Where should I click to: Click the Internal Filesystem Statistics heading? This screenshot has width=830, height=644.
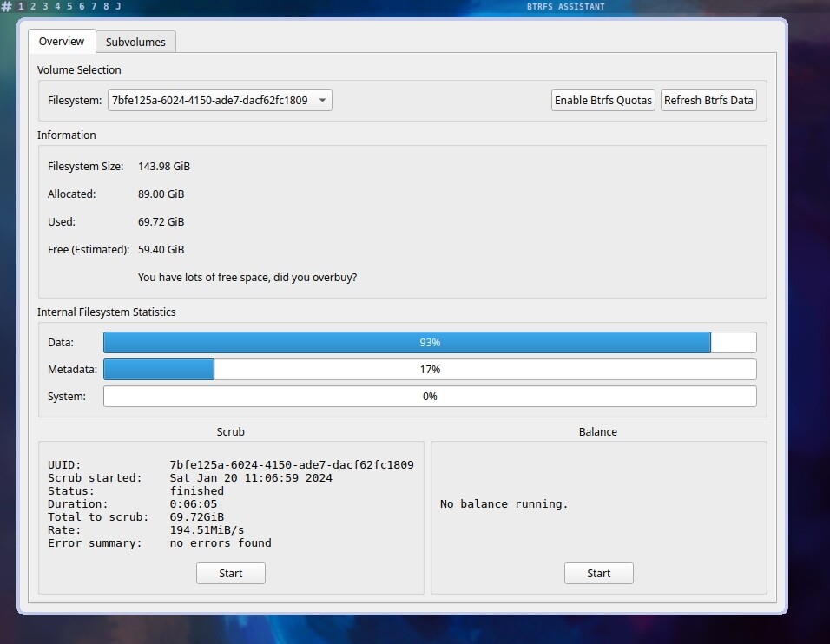(107, 312)
